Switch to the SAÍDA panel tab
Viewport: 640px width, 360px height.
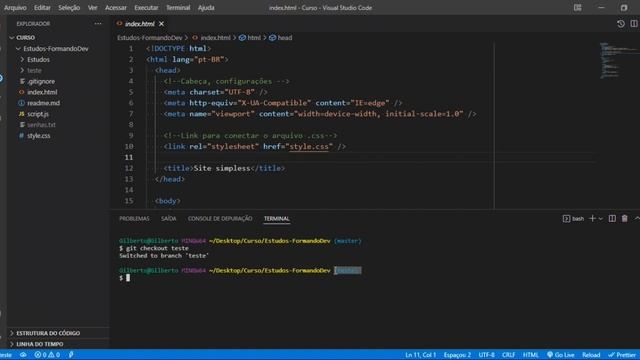point(169,219)
